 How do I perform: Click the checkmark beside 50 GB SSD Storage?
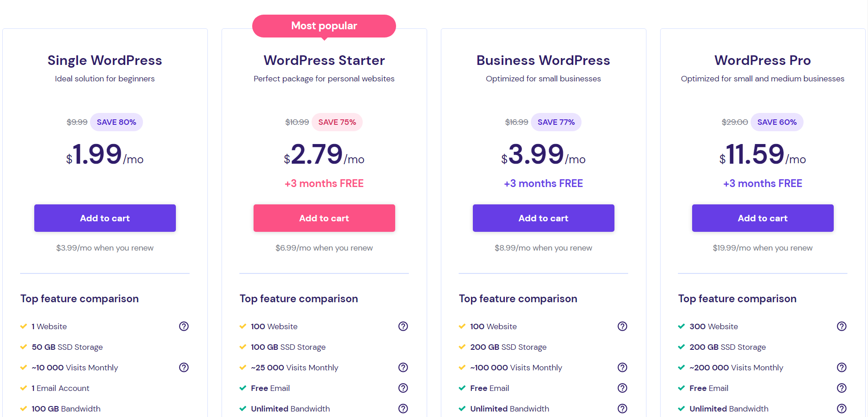click(23, 347)
